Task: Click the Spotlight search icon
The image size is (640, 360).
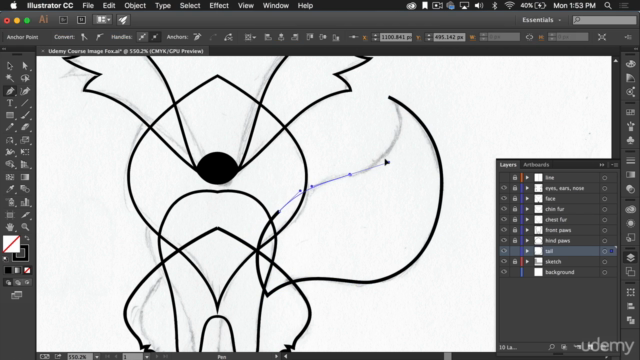Action: click(608, 6)
